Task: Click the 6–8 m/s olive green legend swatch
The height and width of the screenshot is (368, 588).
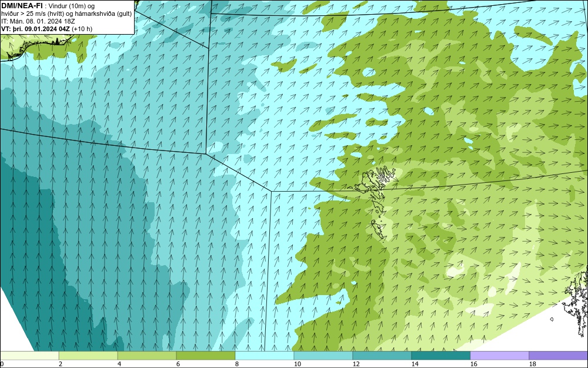Action: 206,355
